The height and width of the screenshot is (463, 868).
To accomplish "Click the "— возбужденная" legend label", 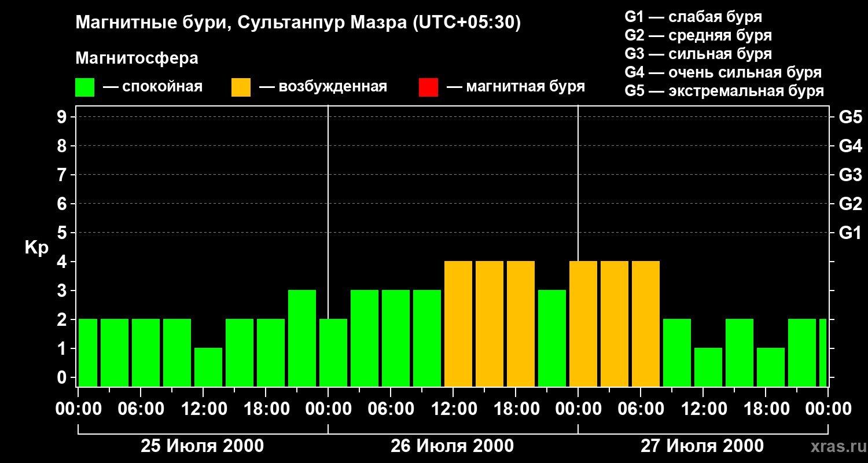I will coord(323,87).
